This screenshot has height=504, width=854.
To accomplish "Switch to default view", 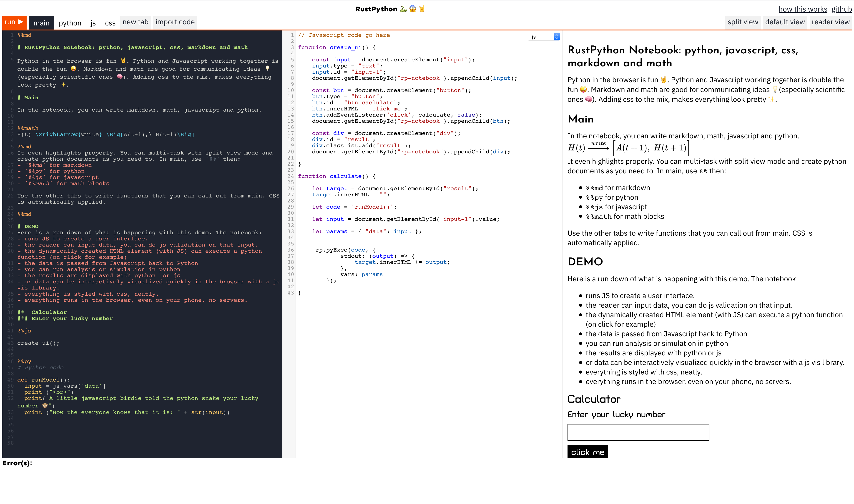I will tap(785, 22).
